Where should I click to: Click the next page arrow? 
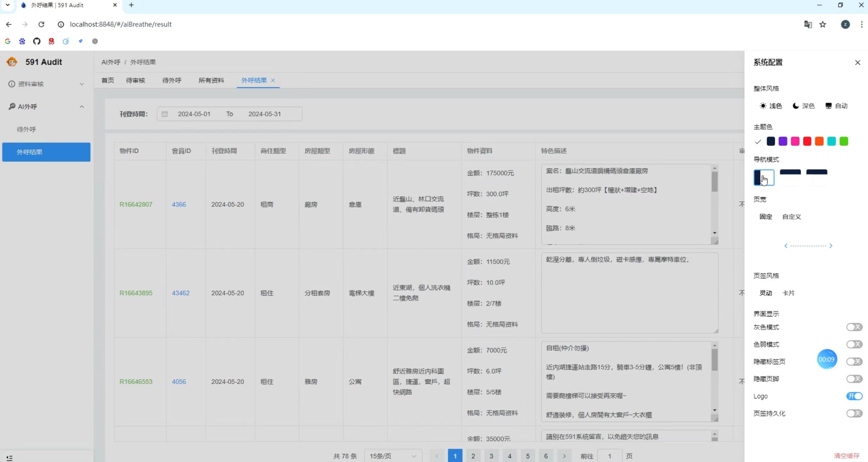(564, 456)
